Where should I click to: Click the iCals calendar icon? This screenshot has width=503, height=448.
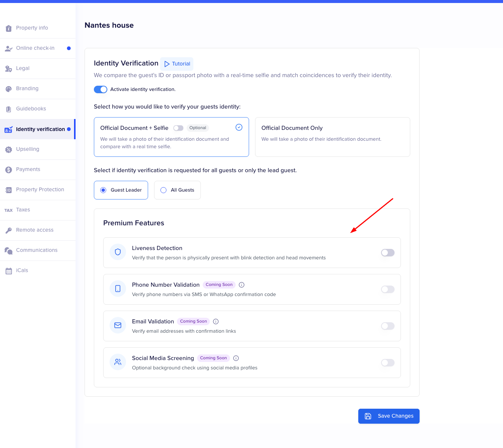(9, 271)
